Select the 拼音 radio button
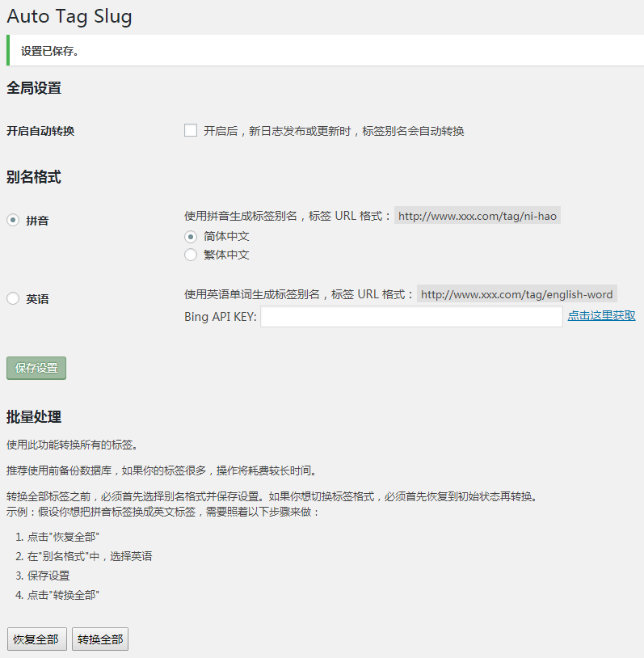 point(13,220)
